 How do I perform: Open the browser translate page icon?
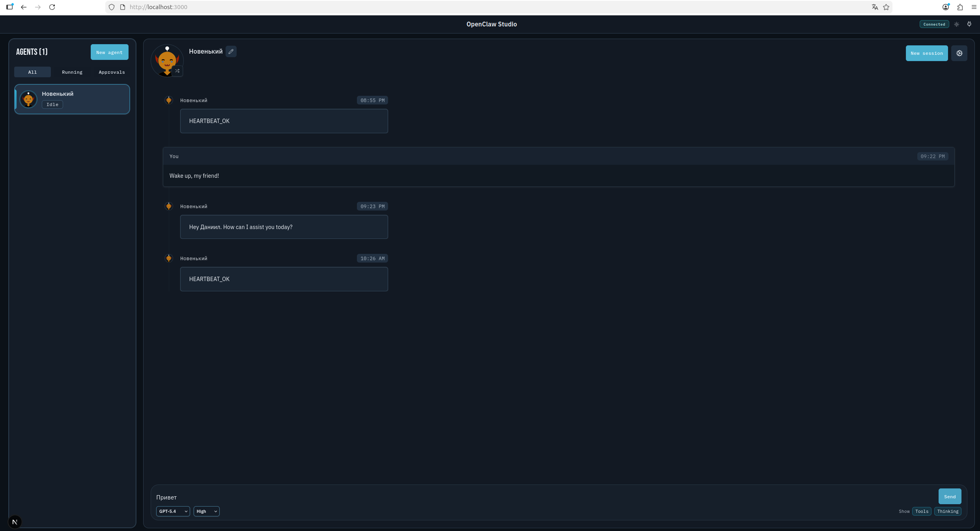pyautogui.click(x=875, y=7)
